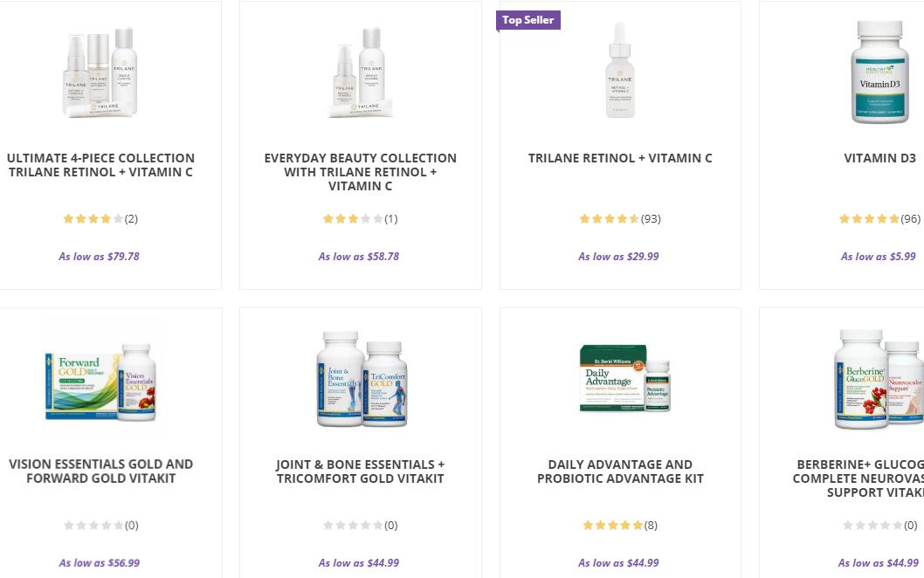
Task: Click the 'As low as $58.78' price
Action: (x=359, y=257)
